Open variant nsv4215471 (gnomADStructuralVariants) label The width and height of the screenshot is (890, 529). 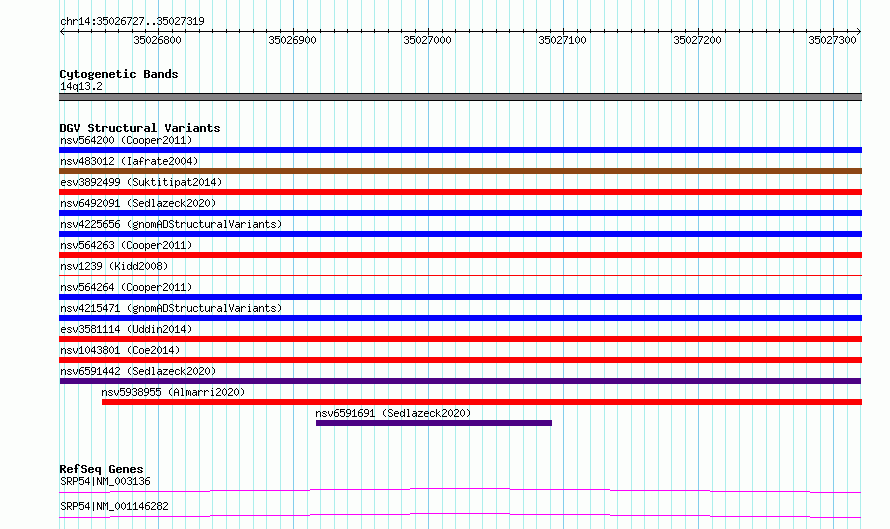pyautogui.click(x=171, y=308)
